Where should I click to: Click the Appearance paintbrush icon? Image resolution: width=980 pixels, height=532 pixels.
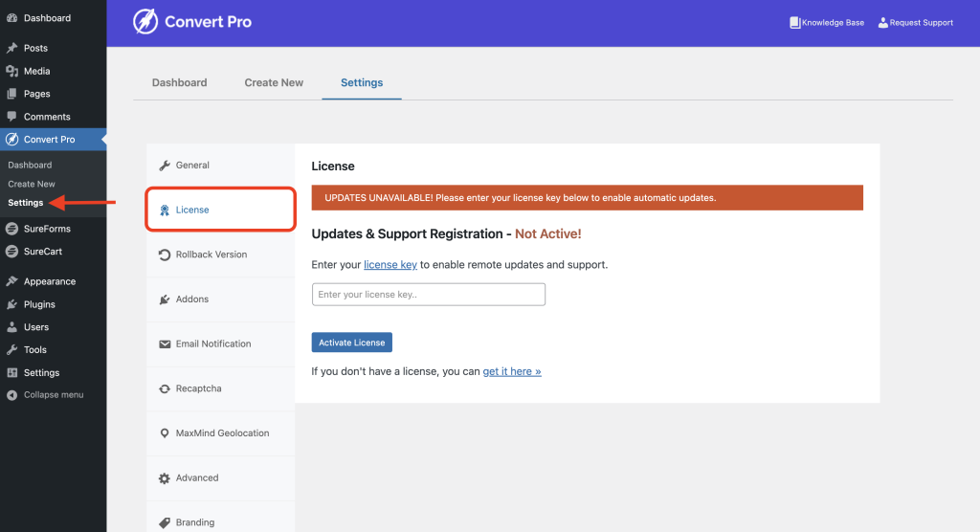click(11, 281)
